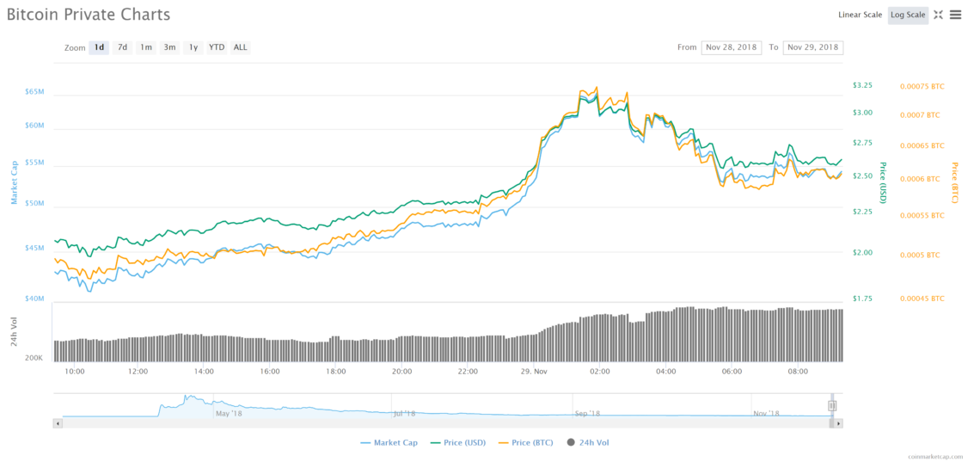980x462 pixels.
Task: Select YTD zoom range
Action: tap(217, 47)
